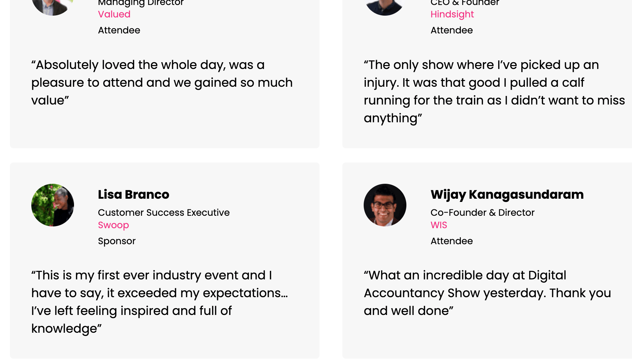The width and height of the screenshot is (632, 364).
Task: Open the WIS company link
Action: click(439, 225)
